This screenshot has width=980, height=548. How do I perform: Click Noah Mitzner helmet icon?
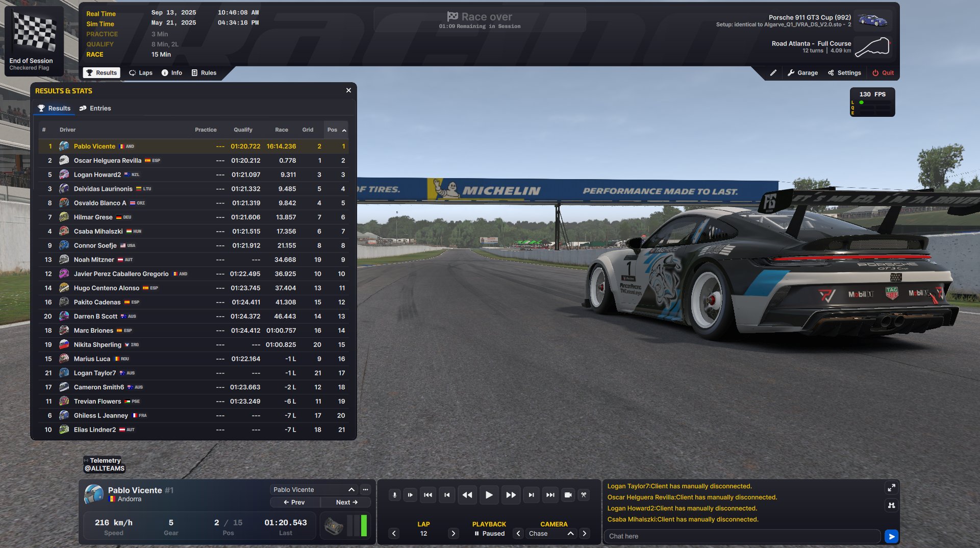[x=64, y=260]
